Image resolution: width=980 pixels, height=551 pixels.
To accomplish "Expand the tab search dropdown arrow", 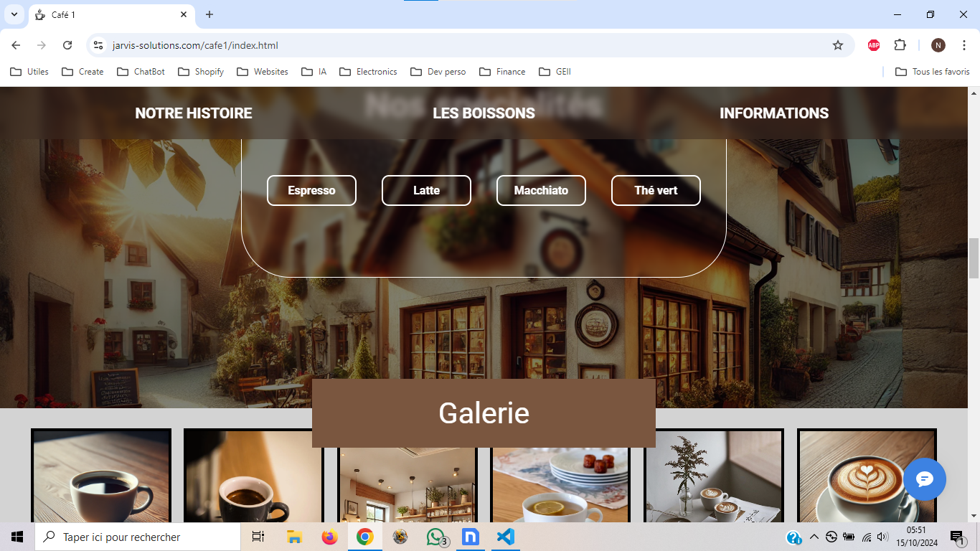I will 14,14.
